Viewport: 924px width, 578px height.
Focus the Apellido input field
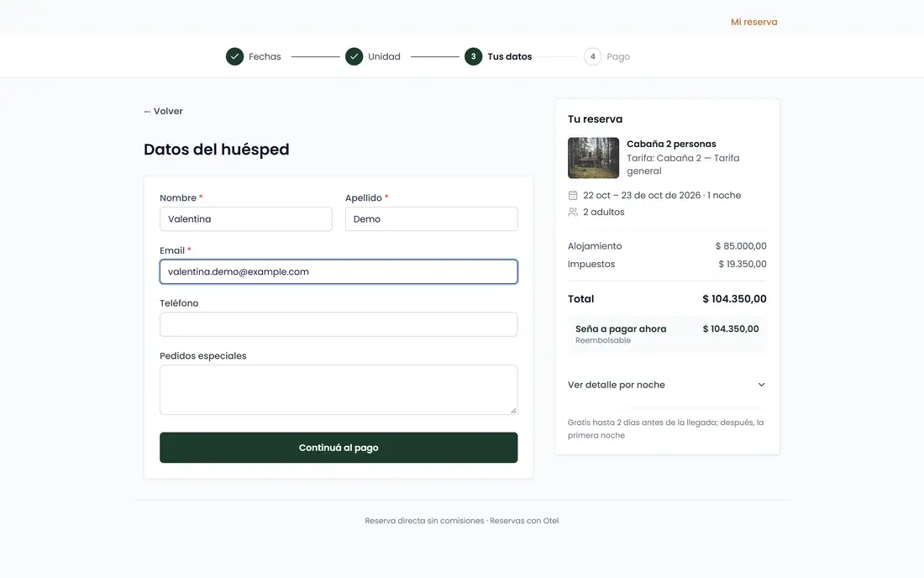[x=432, y=219]
